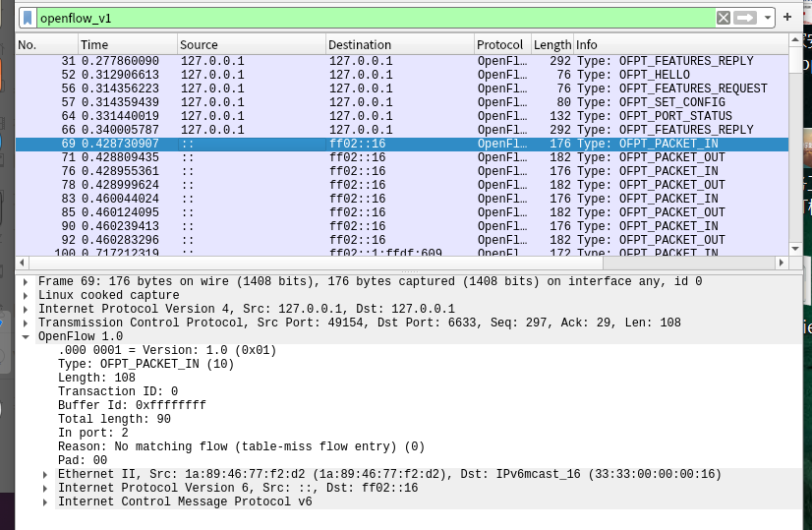Screen dimensions: 812x530
Task: Expand the Internet Protocol Version 6 sub-tree
Action: pos(45,489)
